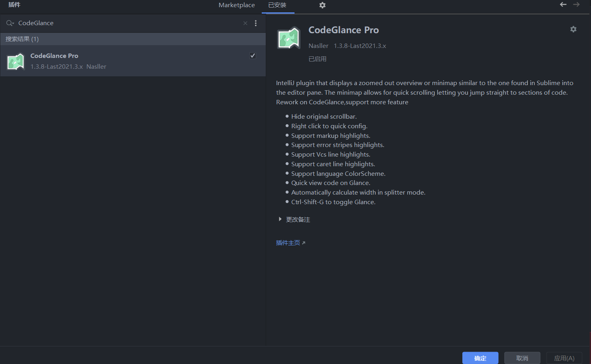Click version 1.3.8-Last2021.3.x in details
The width and height of the screenshot is (591, 364).
(x=360, y=46)
